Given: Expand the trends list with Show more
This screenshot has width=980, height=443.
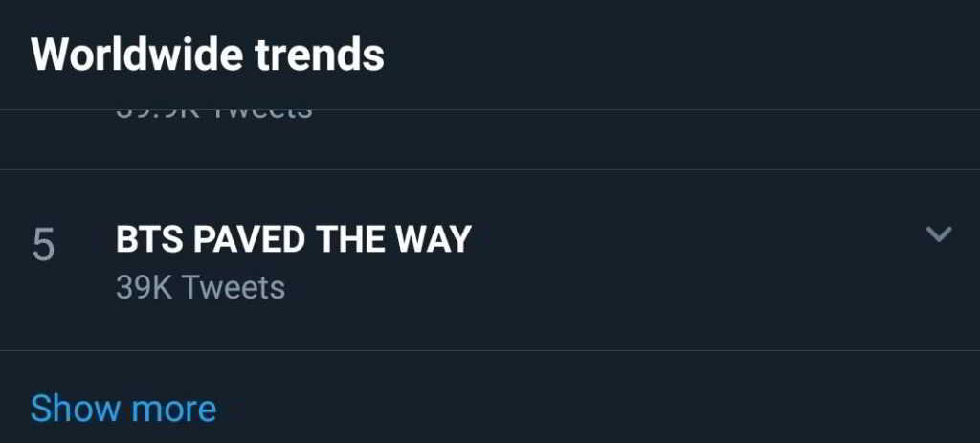Looking at the screenshot, I should pos(123,409).
